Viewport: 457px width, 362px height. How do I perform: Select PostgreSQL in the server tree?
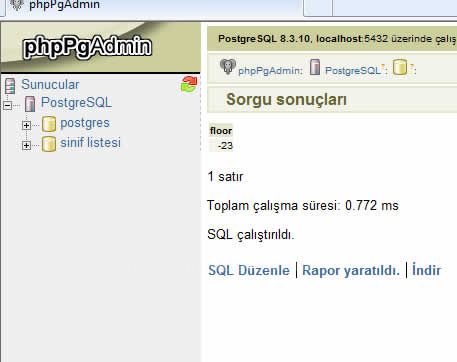click(76, 103)
